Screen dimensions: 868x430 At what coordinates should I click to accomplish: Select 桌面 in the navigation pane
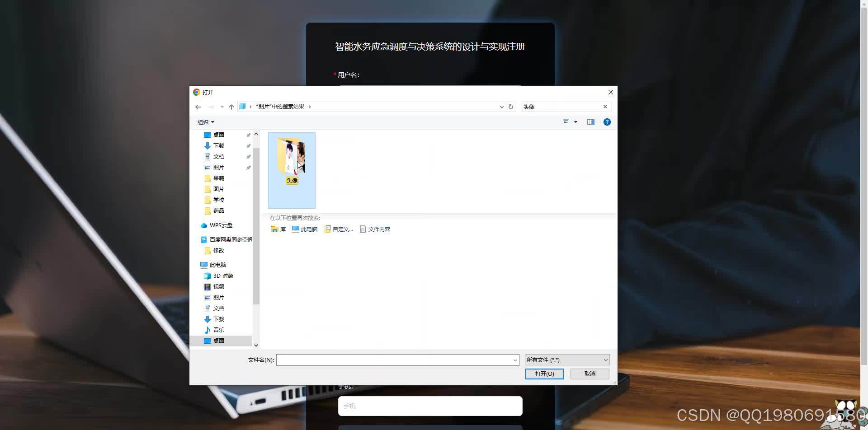(x=218, y=341)
